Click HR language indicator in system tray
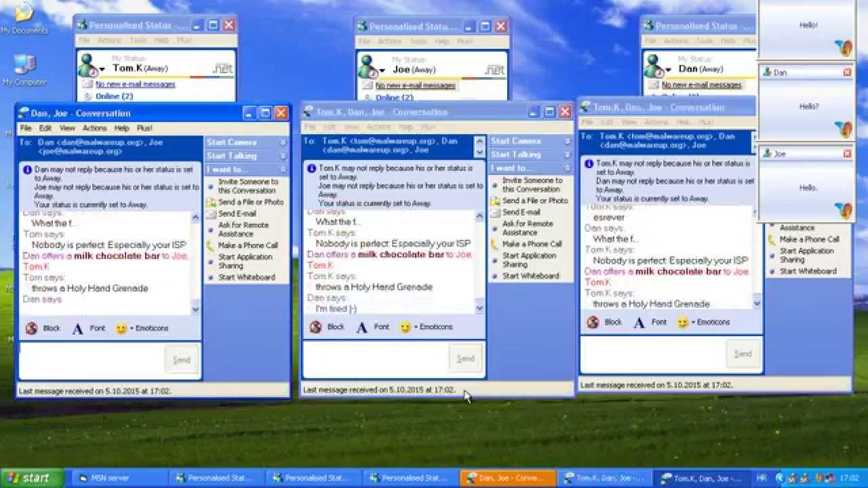Viewport: 868px width, 488px height. (762, 478)
